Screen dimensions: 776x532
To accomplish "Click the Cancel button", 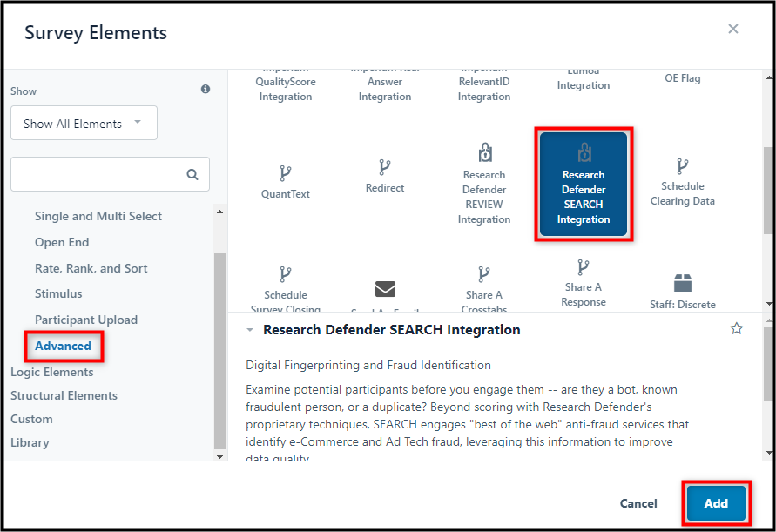I will point(638,503).
